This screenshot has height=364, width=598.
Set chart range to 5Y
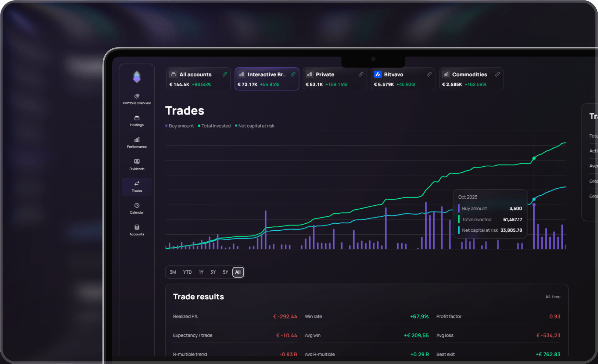[226, 272]
